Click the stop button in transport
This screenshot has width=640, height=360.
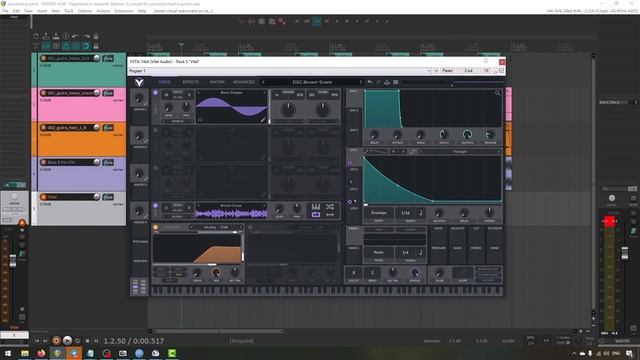87,340
